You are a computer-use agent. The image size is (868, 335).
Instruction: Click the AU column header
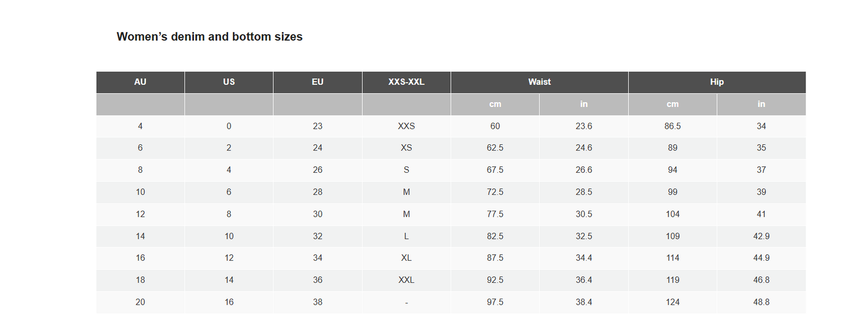tap(140, 82)
